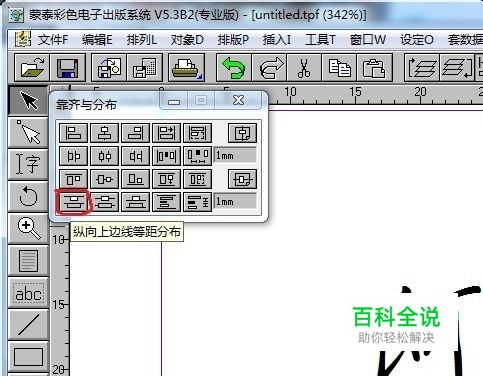483x376 pixels.
Task: Click fourth icon in horizontal distribute row
Action: (x=166, y=156)
